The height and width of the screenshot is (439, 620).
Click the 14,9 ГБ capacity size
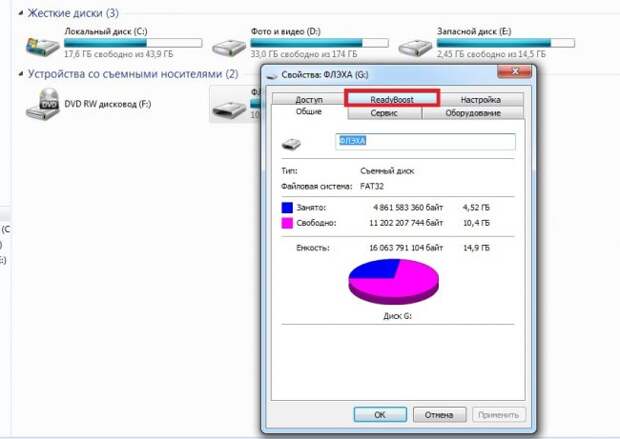476,248
